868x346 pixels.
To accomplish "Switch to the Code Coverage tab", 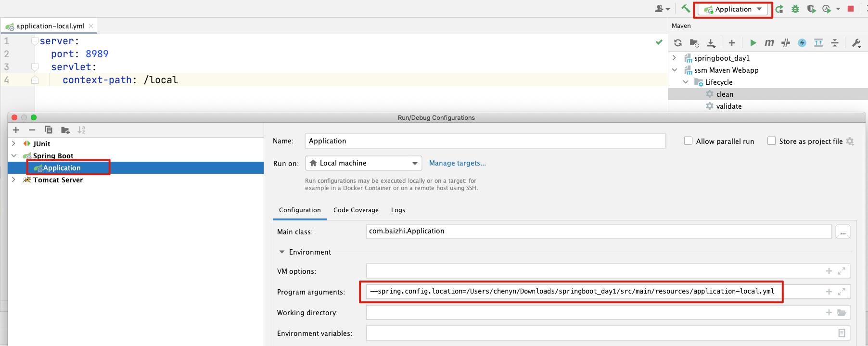I will click(x=356, y=210).
